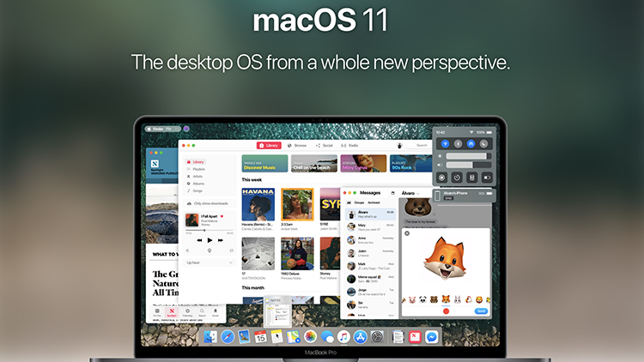Toggle shuffle in Music player
The image size is (644, 362).
click(187, 250)
